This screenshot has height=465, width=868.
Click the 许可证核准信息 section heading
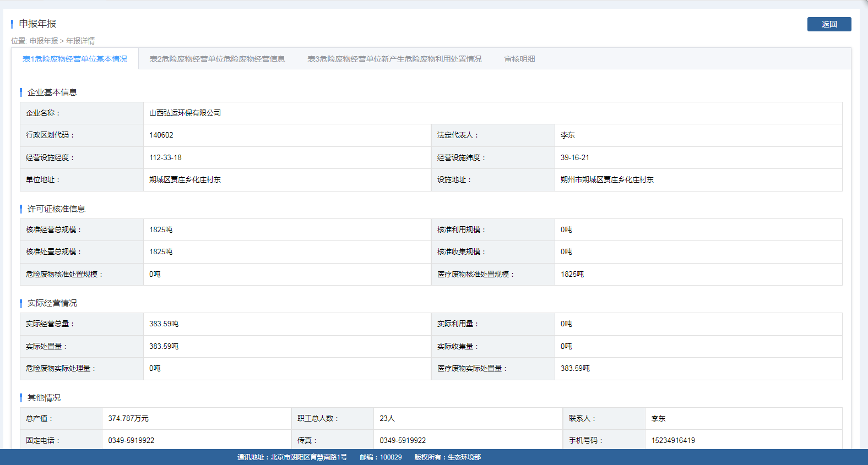(56, 209)
